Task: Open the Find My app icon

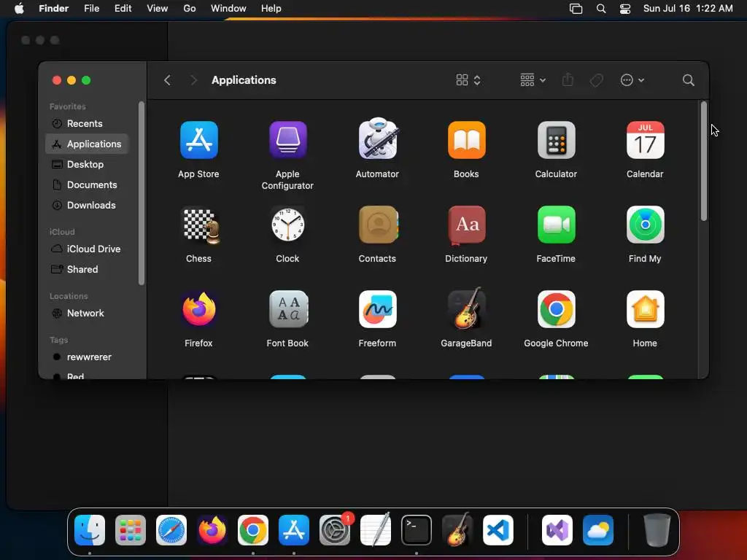Action: (645, 225)
